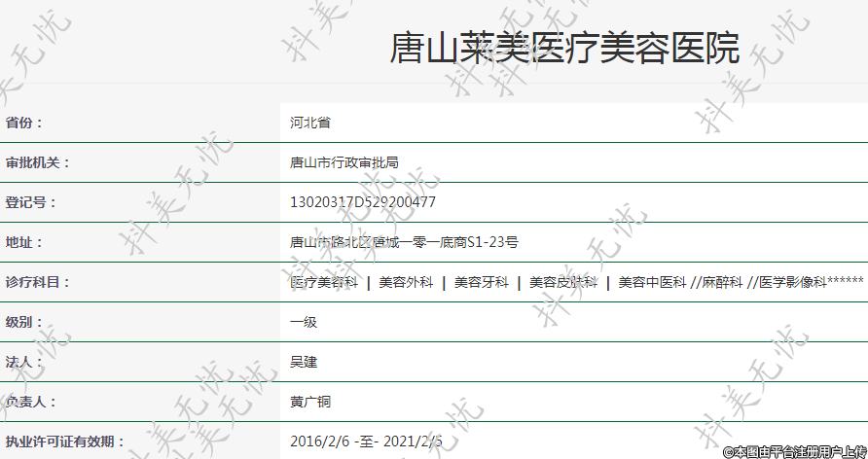
Task: Select the registration number 13020317D529200477
Action: [363, 202]
